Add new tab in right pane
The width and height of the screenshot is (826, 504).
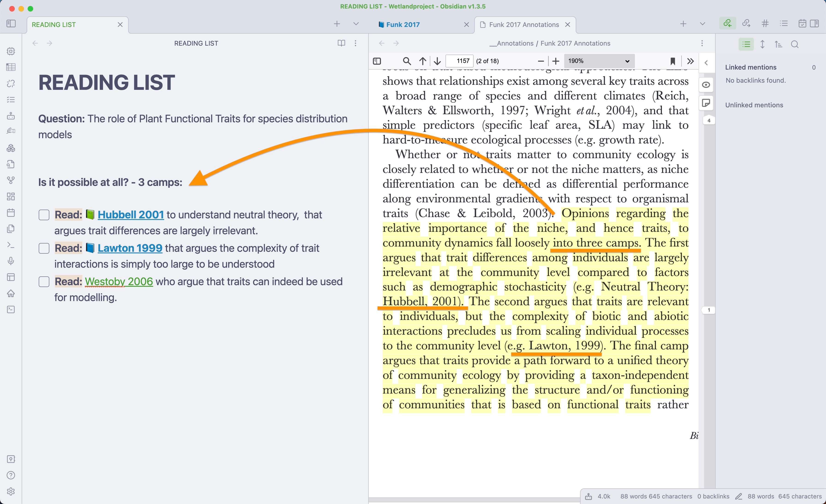click(x=683, y=24)
